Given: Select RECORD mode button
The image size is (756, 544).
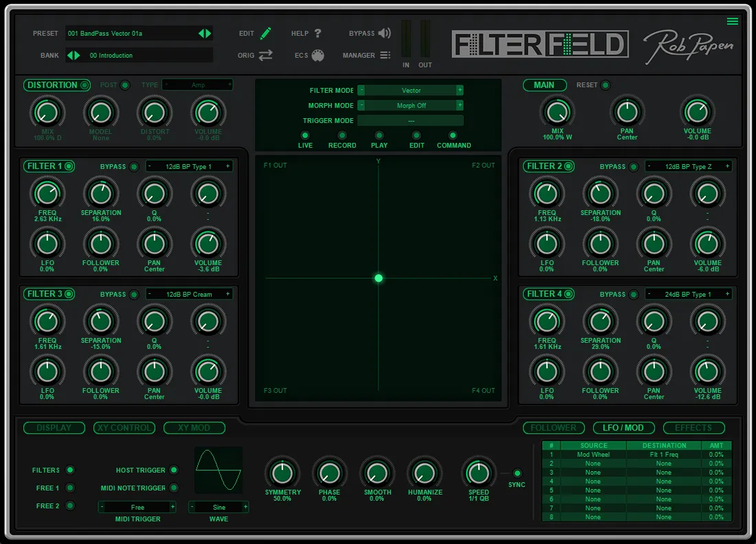Looking at the screenshot, I should [x=342, y=135].
